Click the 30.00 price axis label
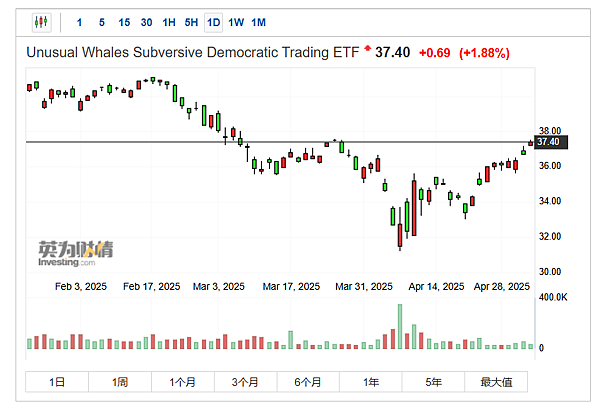Image resolution: width=600 pixels, height=410 pixels. click(550, 272)
